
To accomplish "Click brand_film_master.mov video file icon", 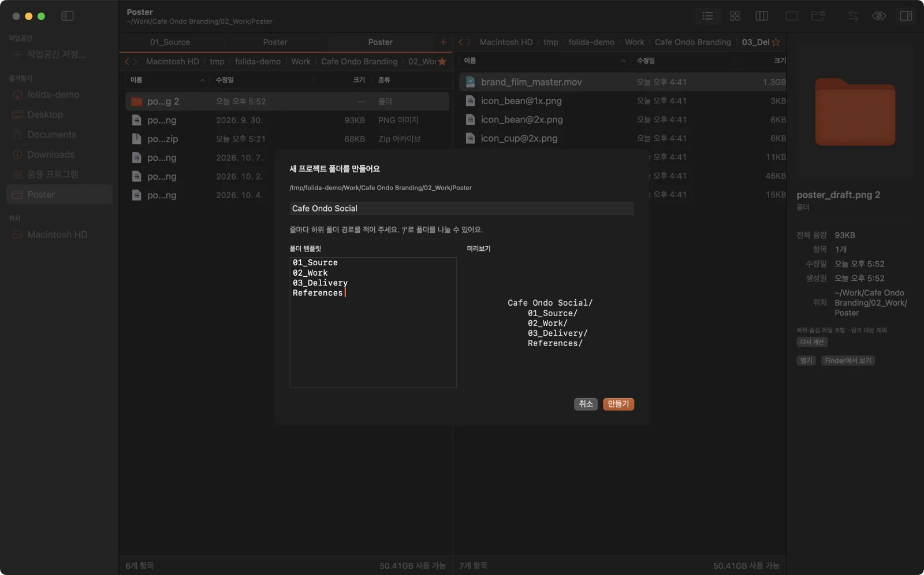I will point(471,82).
